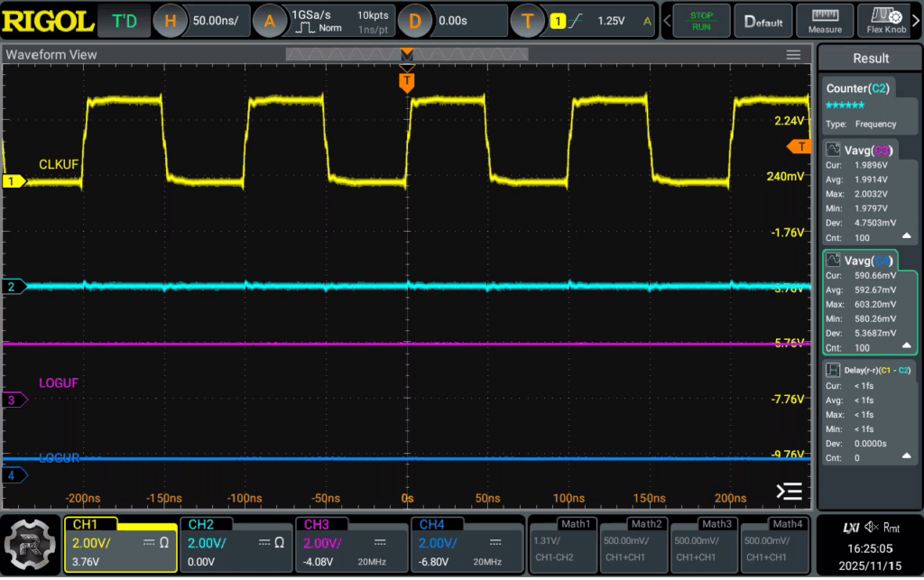924x580 pixels.
Task: Click the trigger level marker on right edge
Action: [799, 147]
